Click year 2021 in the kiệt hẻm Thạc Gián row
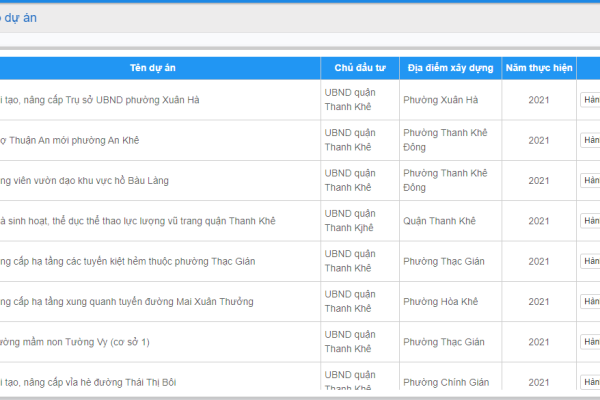 point(539,261)
